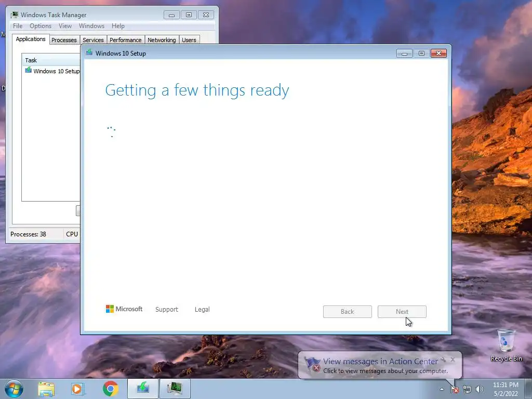Image resolution: width=532 pixels, height=399 pixels.
Task: Close the Windows 10 Setup window
Action: pos(438,54)
